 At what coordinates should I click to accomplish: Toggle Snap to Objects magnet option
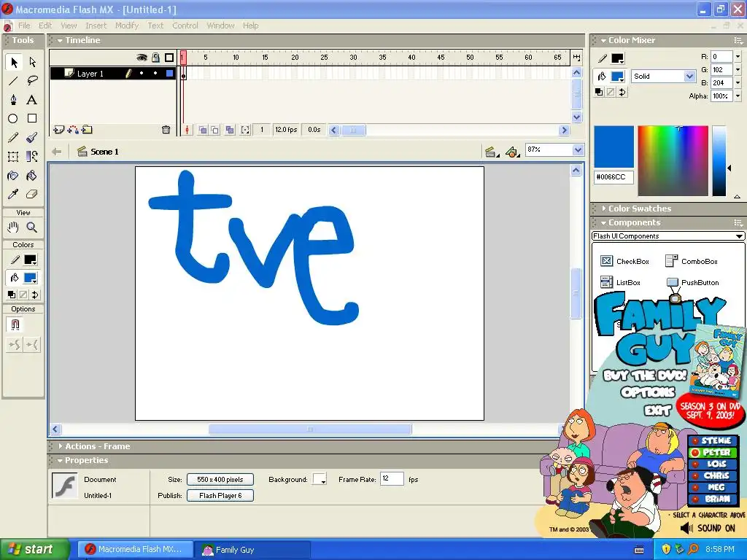click(15, 324)
